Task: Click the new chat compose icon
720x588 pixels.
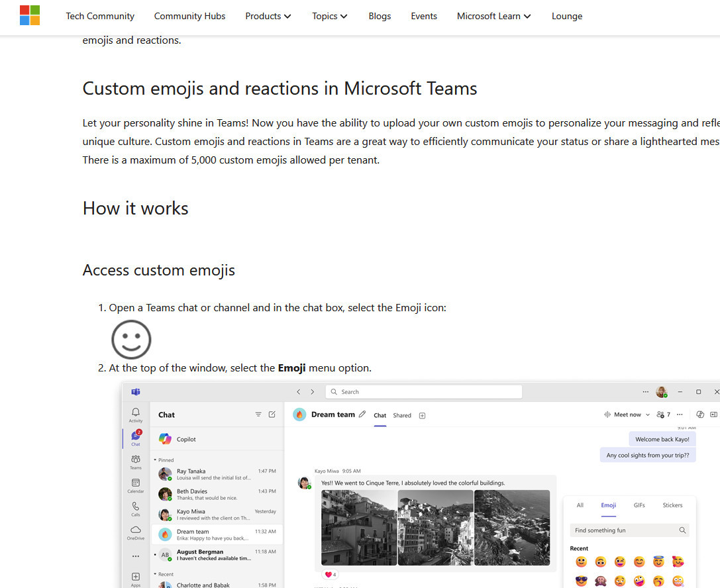Action: 272,415
